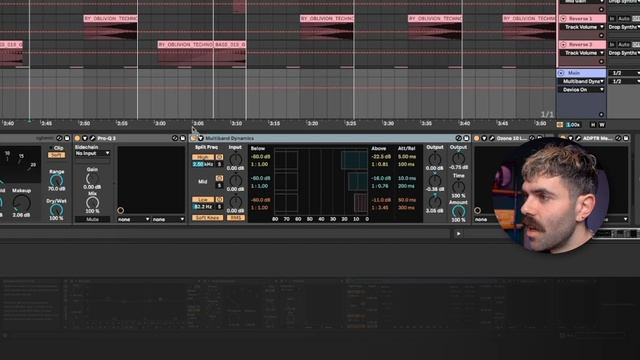Click Ozone 10 hot-swap preset icon
This screenshot has width=640, height=360.
532,138
